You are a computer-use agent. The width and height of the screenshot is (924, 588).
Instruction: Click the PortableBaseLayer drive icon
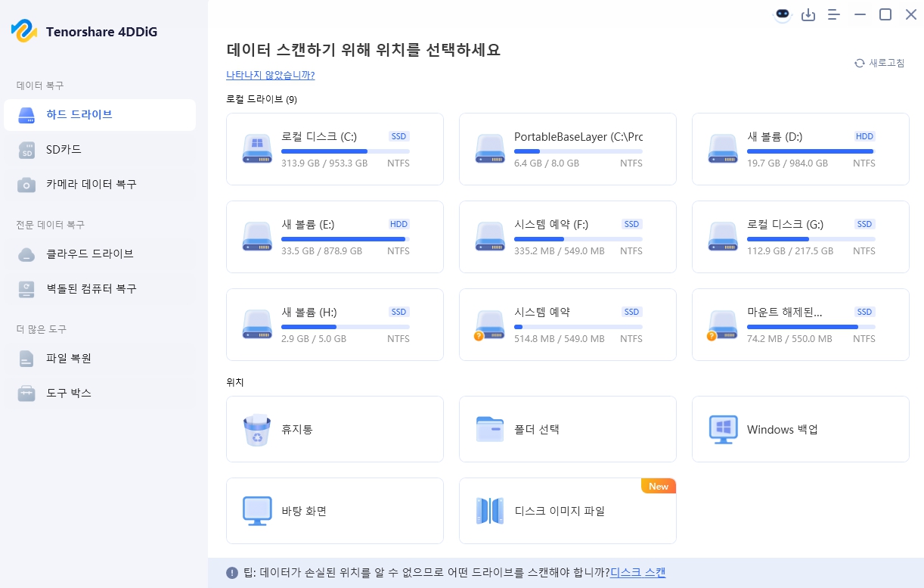490,148
